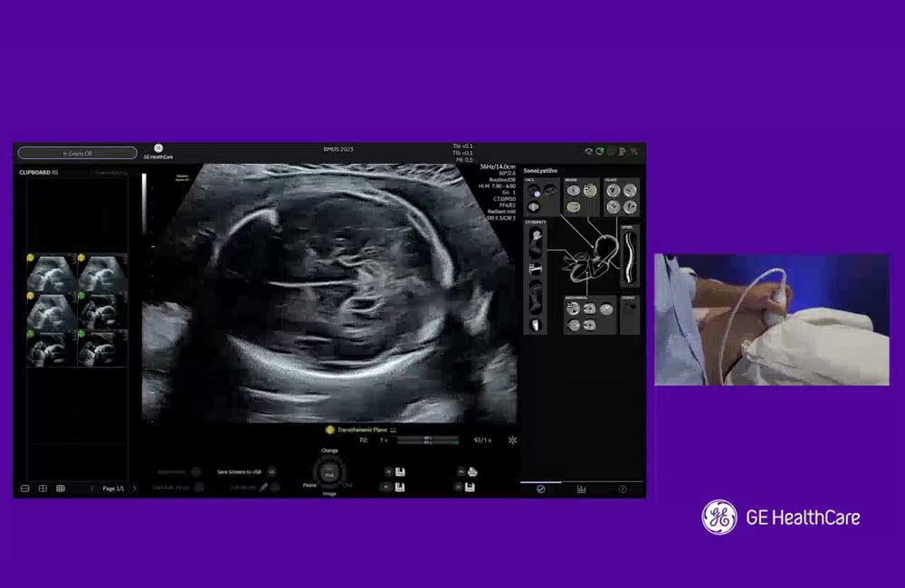Select the four-image clipboard layout icon

pos(43,488)
